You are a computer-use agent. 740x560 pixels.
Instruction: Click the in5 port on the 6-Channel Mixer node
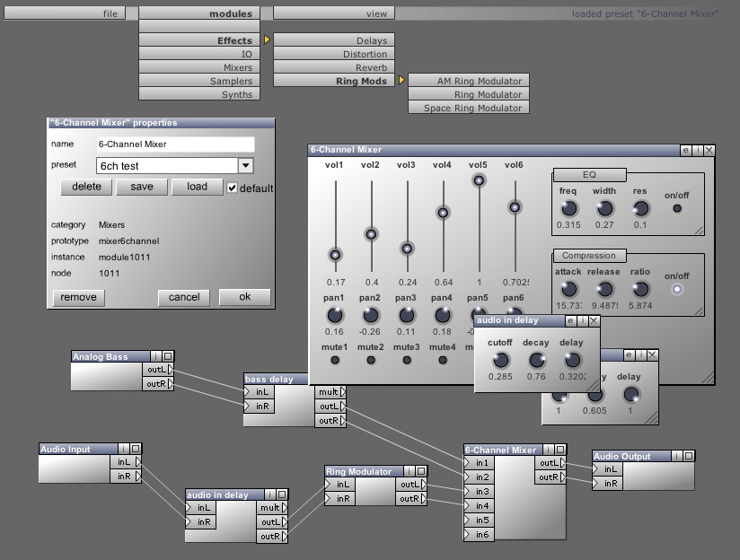coord(479,520)
